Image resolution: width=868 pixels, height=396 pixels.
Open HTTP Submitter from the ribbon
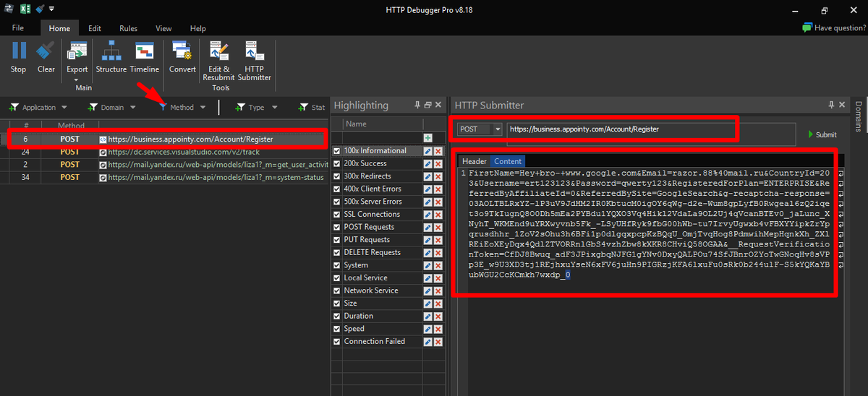pos(255,61)
